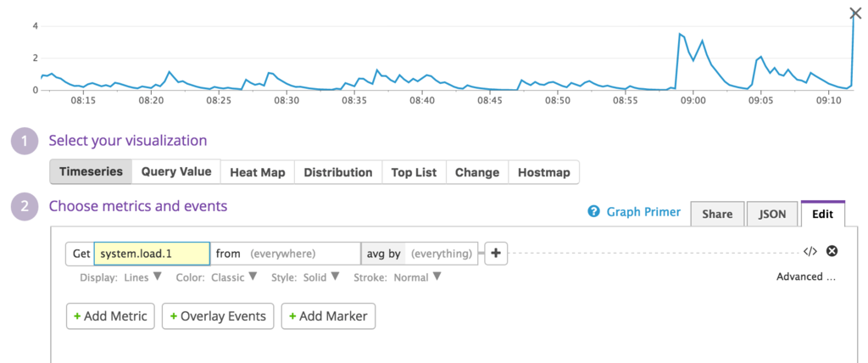Choose the Heat Map visualization
This screenshot has width=868, height=363.
pos(258,172)
